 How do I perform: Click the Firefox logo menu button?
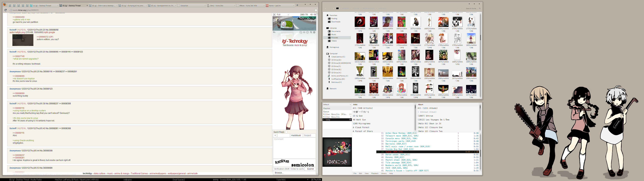[x=5, y=5]
